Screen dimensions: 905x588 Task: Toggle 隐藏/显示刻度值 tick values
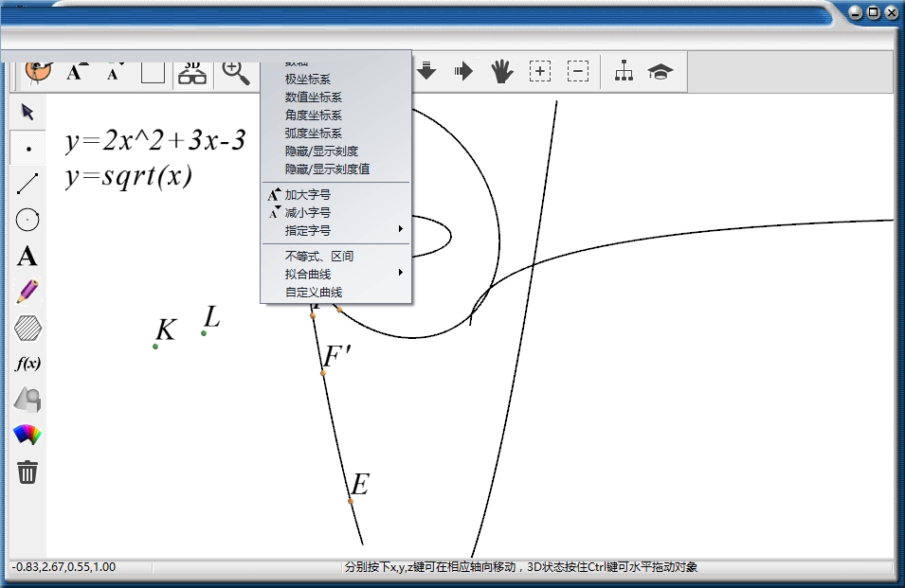tap(327, 169)
